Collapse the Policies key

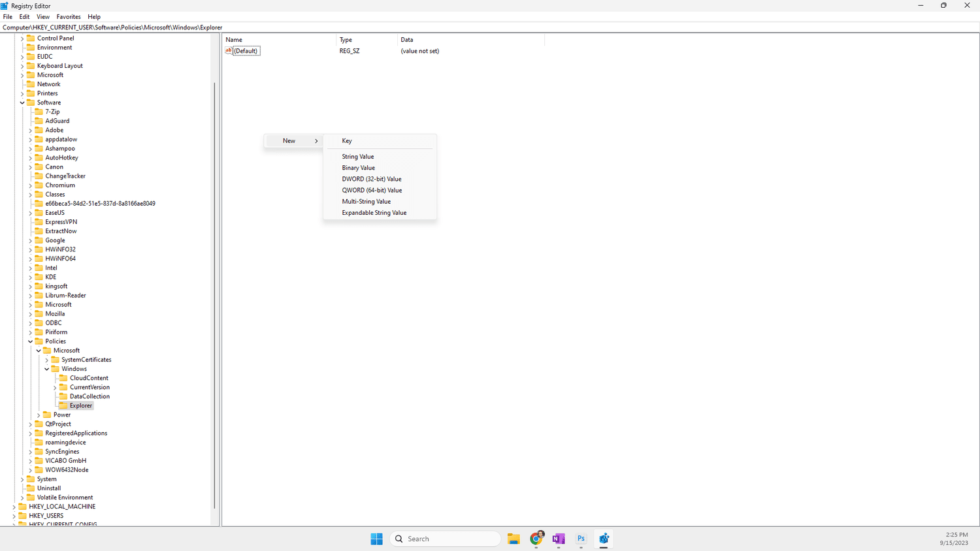point(30,341)
